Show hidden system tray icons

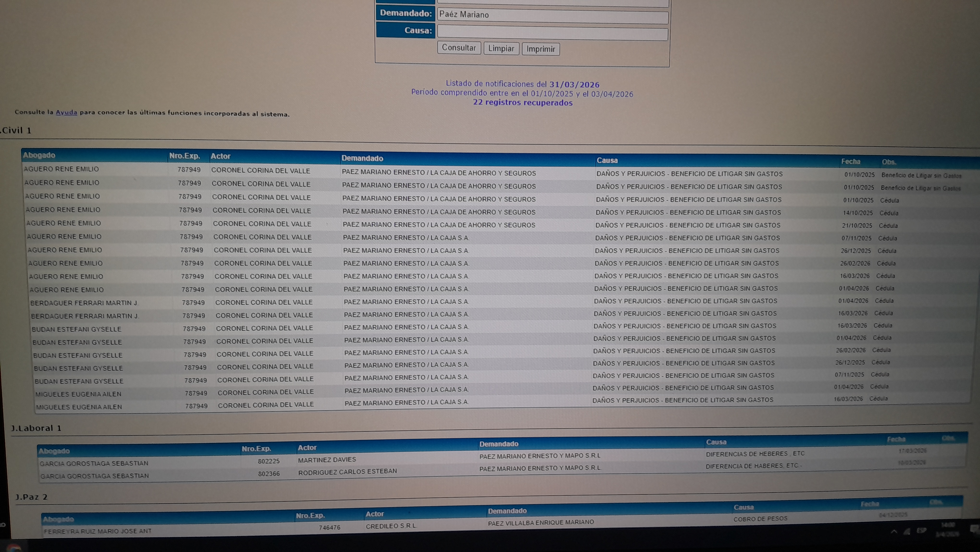(894, 531)
